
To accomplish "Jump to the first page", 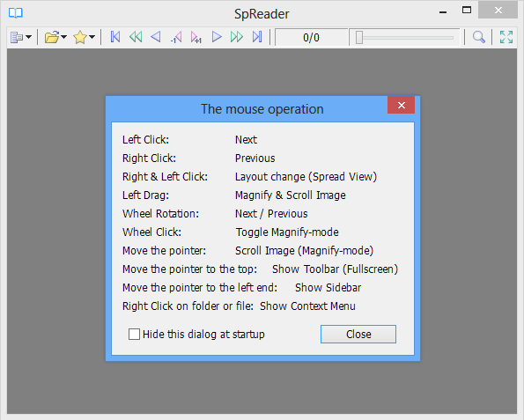I will [x=115, y=37].
